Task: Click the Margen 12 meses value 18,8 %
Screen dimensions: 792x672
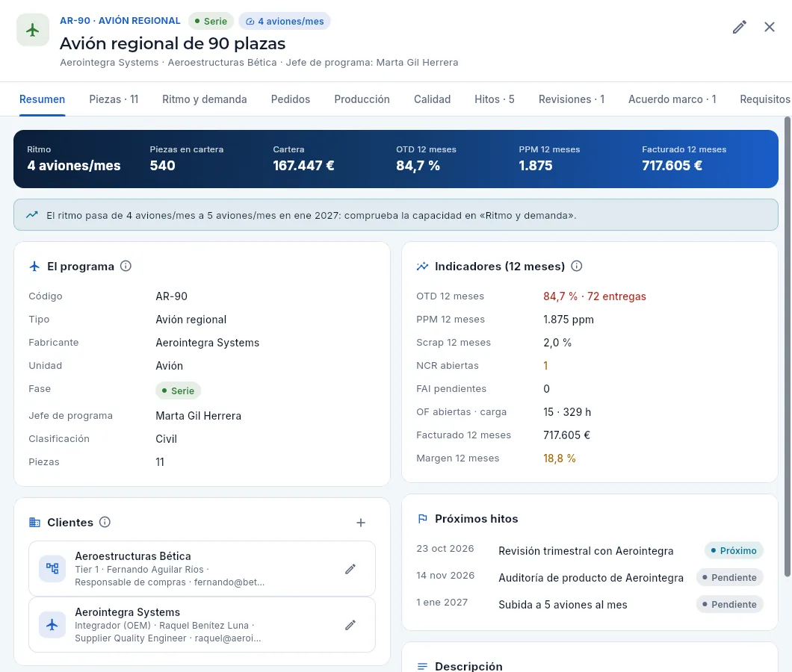Action: pyautogui.click(x=559, y=458)
